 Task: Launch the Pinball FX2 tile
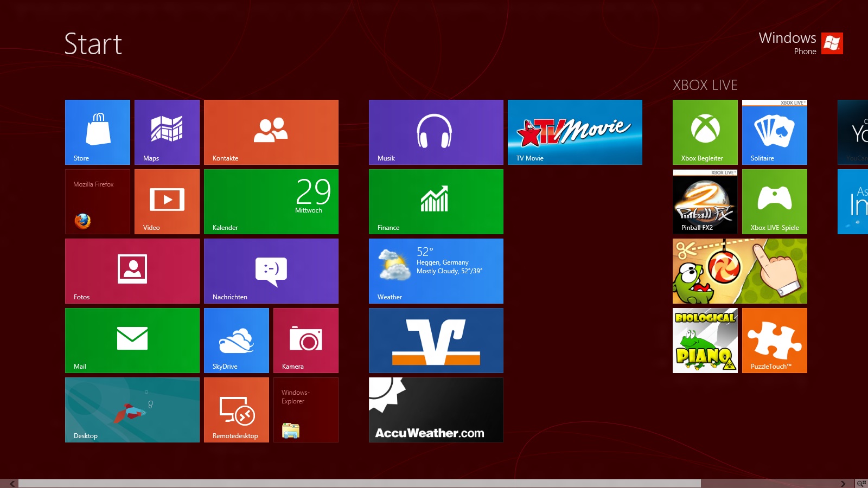coord(705,202)
